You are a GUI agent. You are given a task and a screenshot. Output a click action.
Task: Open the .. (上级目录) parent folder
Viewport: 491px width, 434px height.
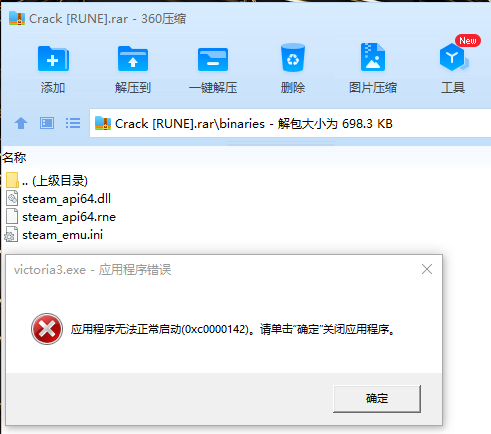[47, 181]
